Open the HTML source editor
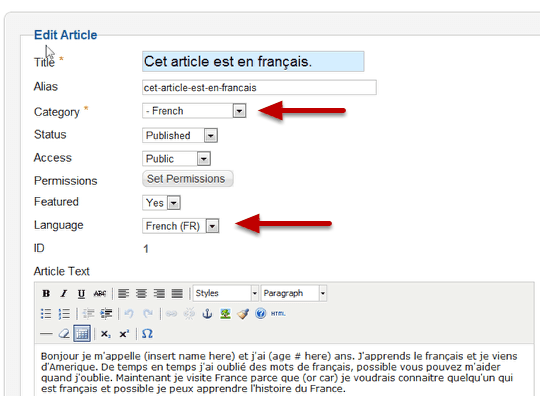 (278, 314)
